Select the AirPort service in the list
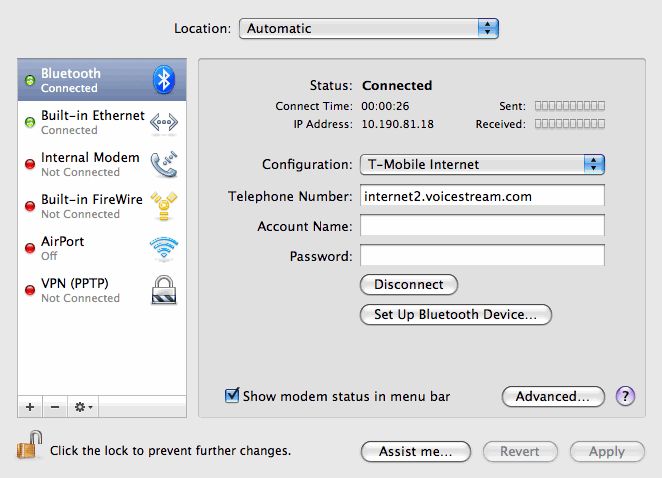 point(90,248)
